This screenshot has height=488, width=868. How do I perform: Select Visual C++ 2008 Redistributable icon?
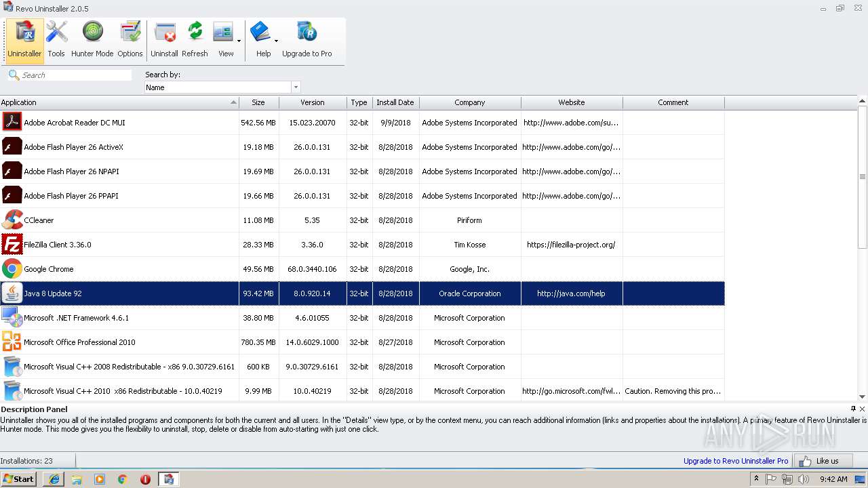12,366
